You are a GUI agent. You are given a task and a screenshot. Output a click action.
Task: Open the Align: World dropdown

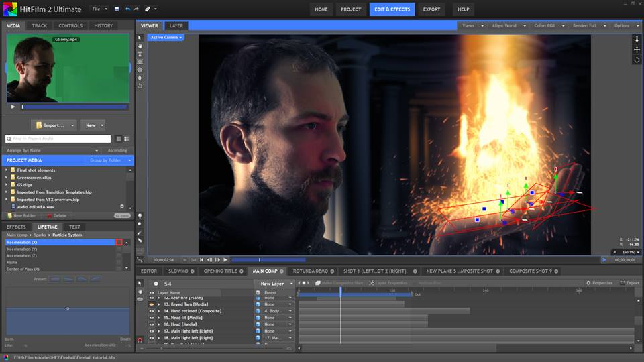click(x=509, y=26)
